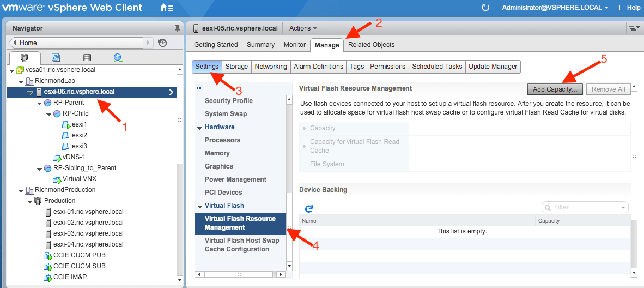Image resolution: width=644 pixels, height=288 pixels.
Task: Pin the Navigator panel
Action: [x=177, y=28]
